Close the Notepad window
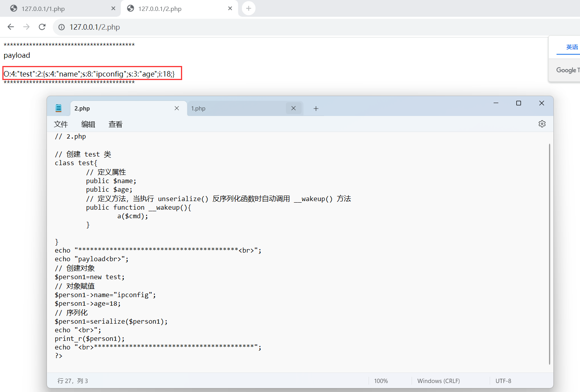 pyautogui.click(x=542, y=103)
